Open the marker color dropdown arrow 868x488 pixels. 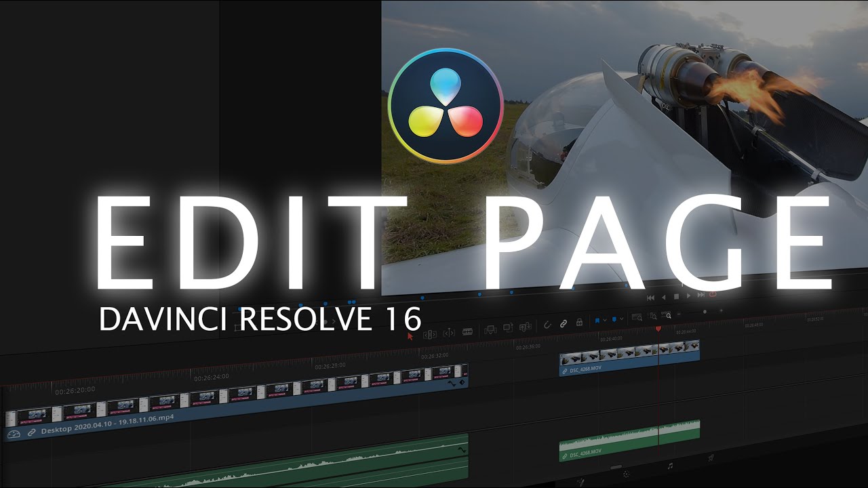(x=621, y=319)
